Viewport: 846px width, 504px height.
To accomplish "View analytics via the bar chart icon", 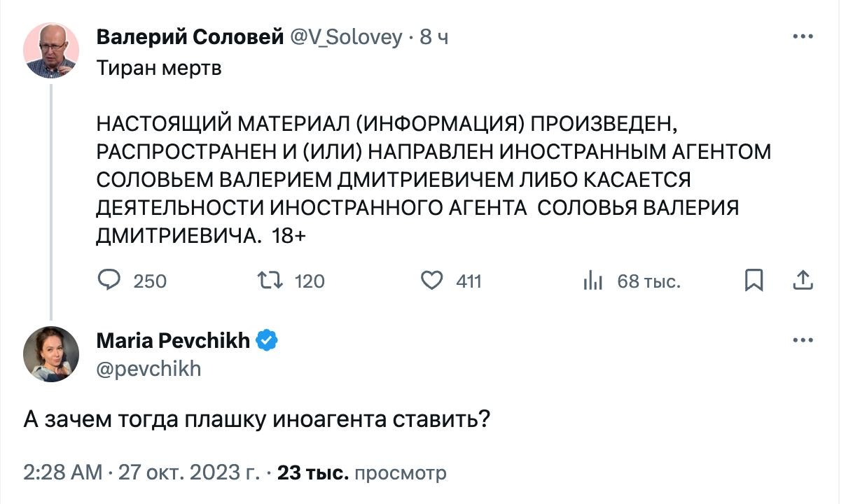I will (x=593, y=281).
